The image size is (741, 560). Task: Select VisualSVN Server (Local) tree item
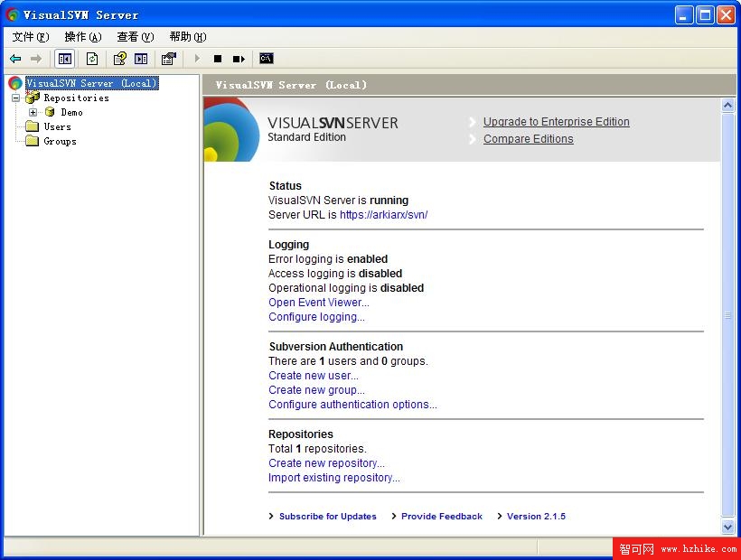click(x=91, y=83)
